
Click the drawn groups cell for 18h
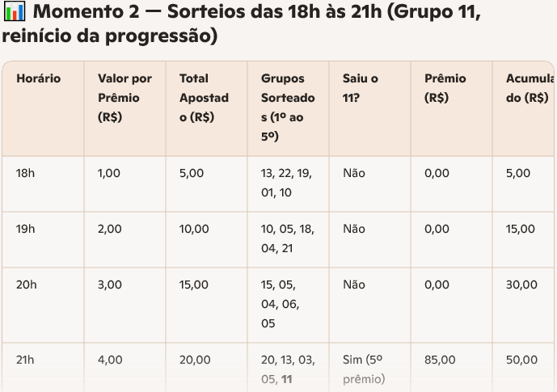287,183
